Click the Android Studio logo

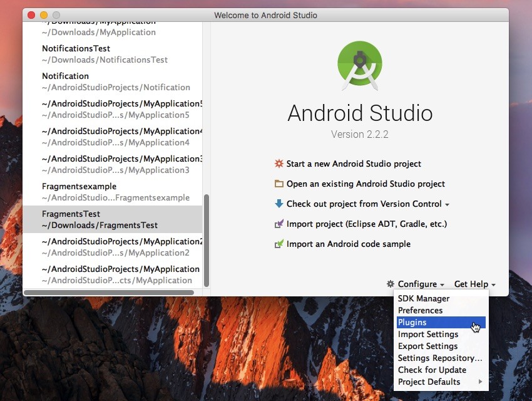(360, 66)
